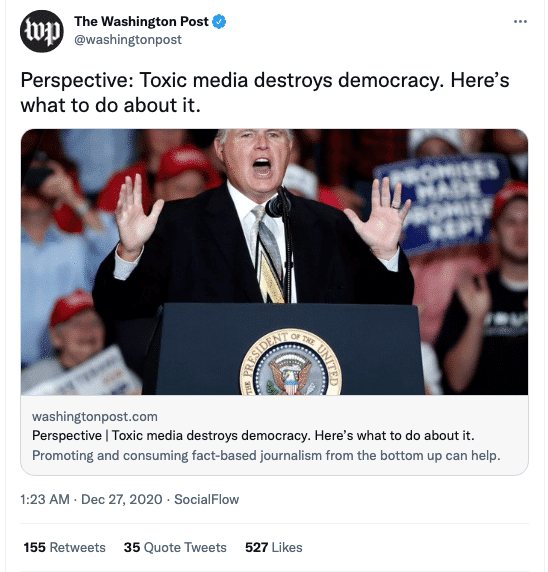The height and width of the screenshot is (572, 548).
Task: Click the presidential seal on the podium
Action: coord(291,363)
